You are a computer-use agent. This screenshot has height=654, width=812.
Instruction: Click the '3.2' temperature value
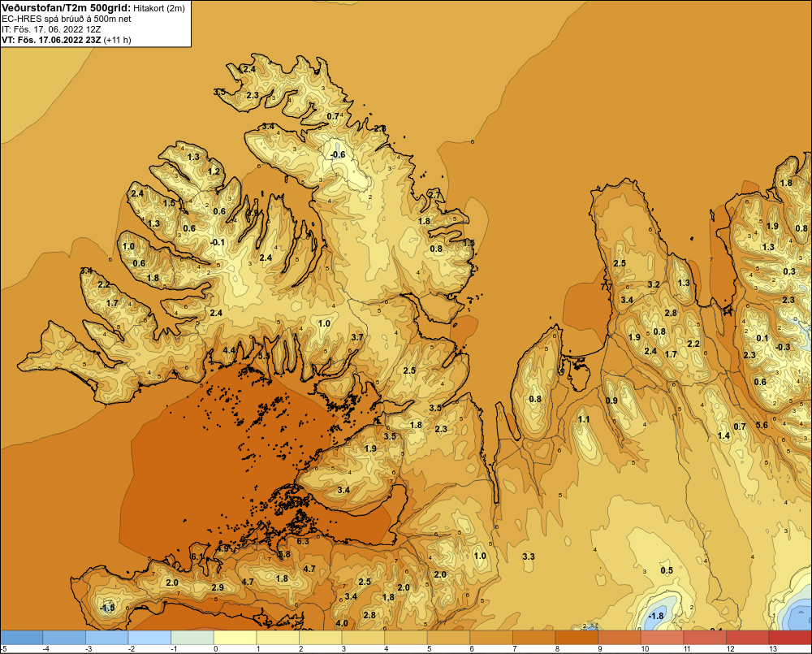click(654, 284)
